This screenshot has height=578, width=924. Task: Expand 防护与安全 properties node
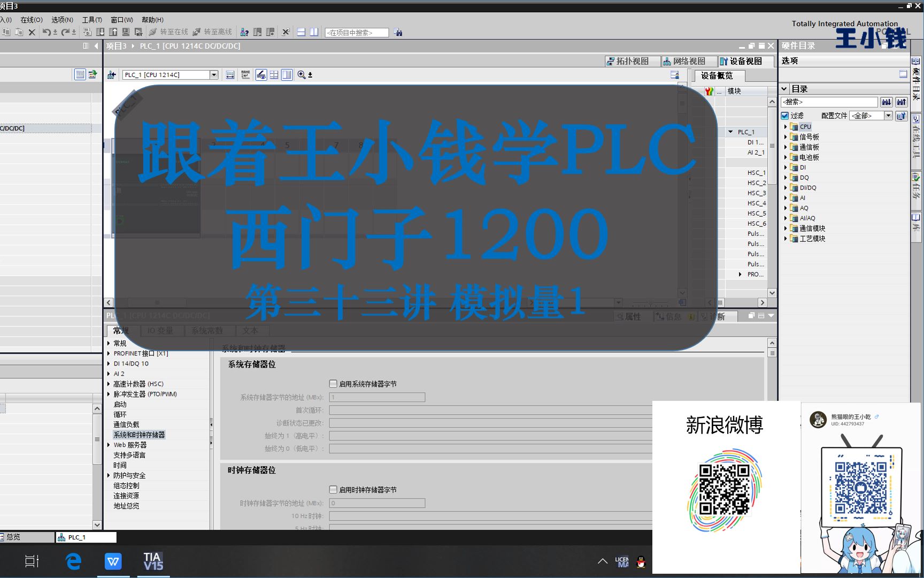[x=109, y=475]
